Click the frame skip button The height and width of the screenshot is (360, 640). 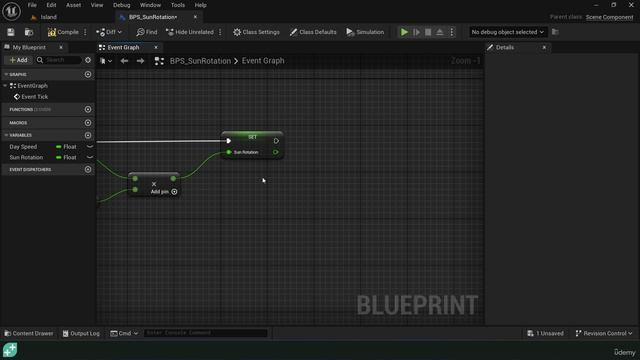[x=416, y=32]
